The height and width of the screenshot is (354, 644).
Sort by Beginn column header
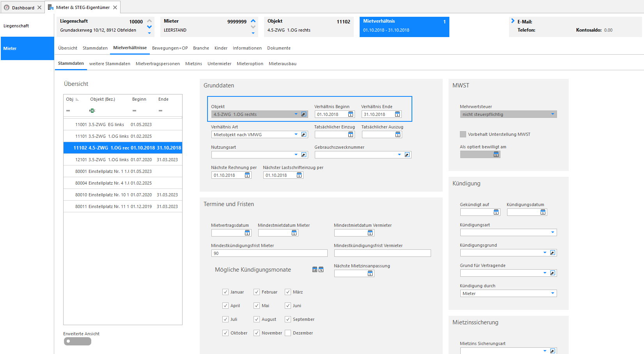(139, 99)
